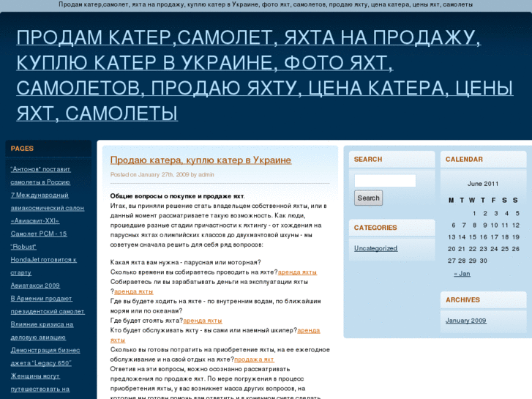
Task: Click Posted on January 27th, 2009 by admin
Action: pos(162,174)
